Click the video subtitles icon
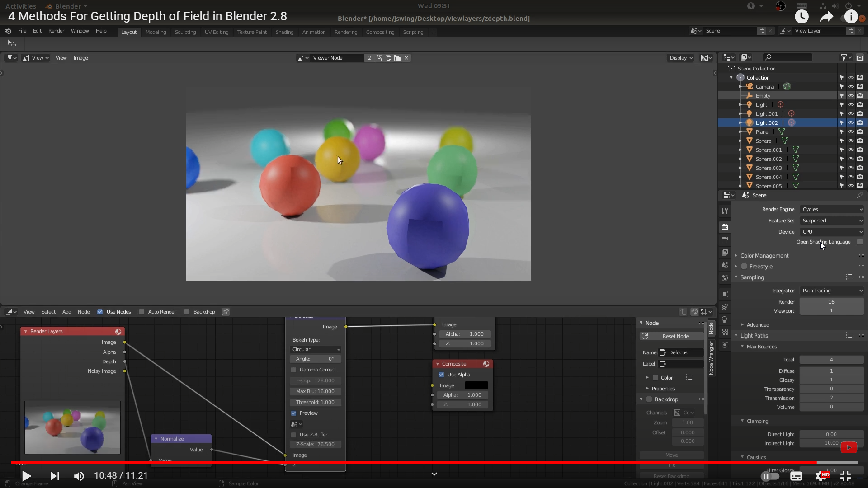Viewport: 868px width, 488px height. (796, 476)
